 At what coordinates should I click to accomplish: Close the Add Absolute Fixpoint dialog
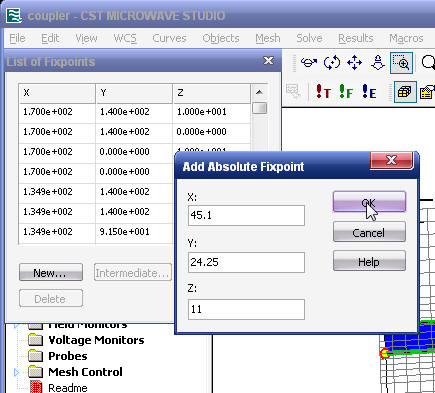coord(391,160)
